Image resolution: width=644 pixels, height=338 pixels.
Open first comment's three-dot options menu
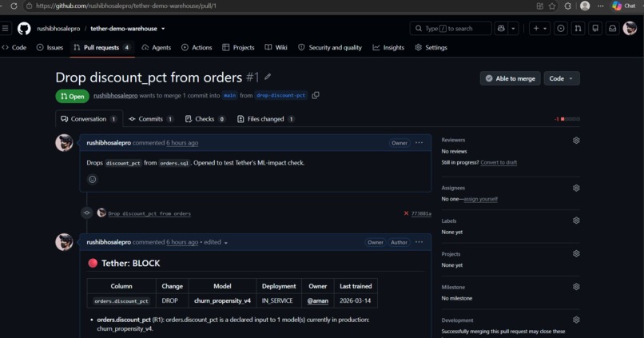(x=419, y=142)
